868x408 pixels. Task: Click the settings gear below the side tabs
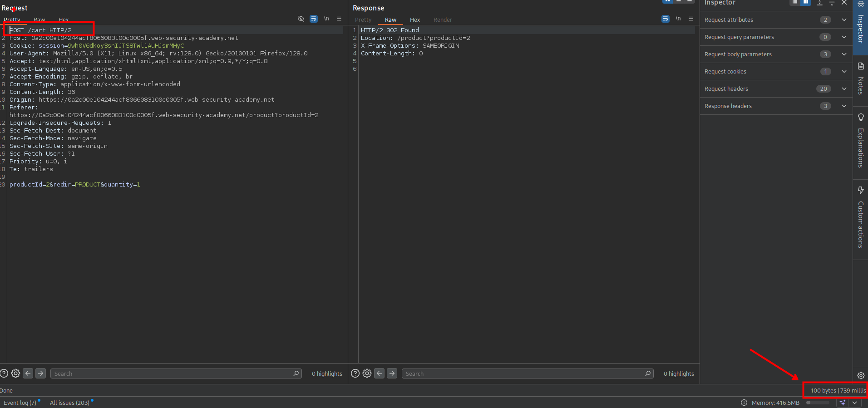point(860,375)
